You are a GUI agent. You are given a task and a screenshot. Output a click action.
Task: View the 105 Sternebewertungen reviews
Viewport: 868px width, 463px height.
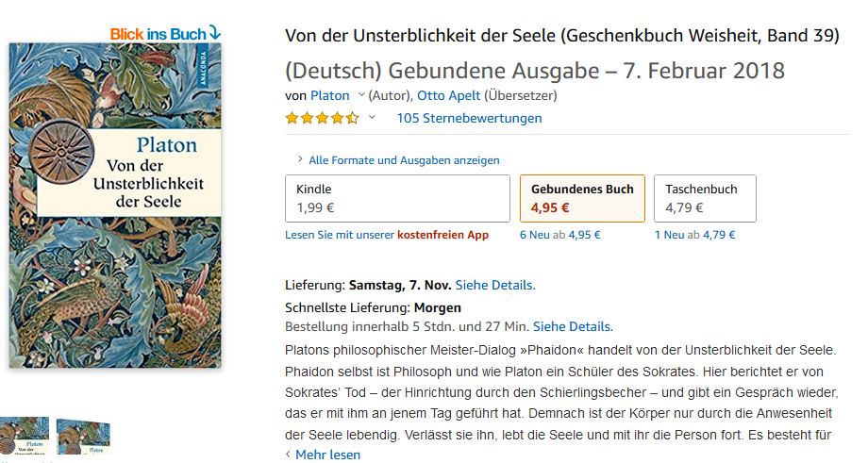click(469, 118)
